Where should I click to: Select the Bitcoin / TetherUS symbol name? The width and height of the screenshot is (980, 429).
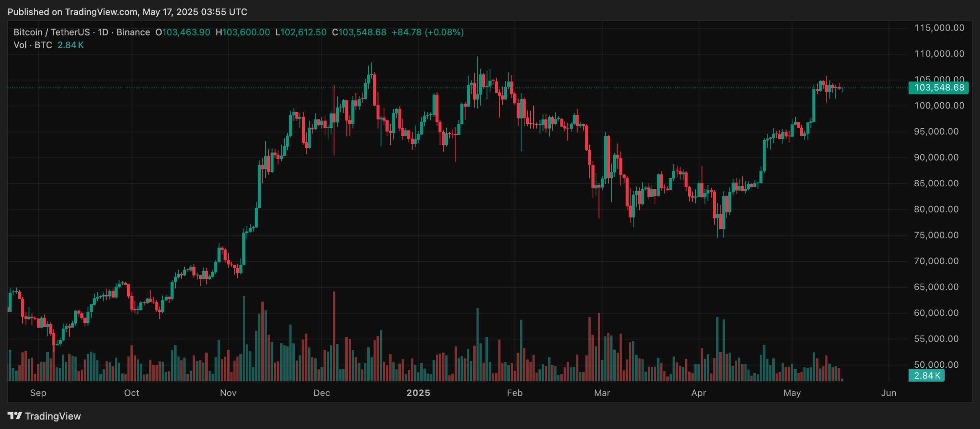[52, 32]
